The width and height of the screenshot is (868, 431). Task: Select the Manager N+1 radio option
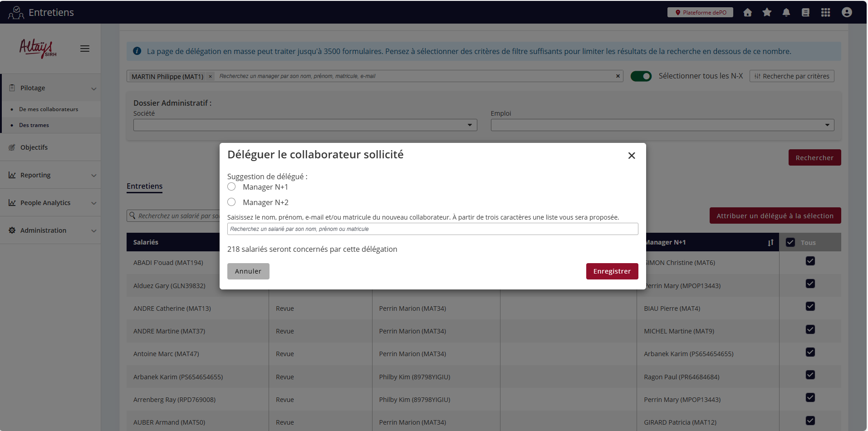(x=231, y=187)
